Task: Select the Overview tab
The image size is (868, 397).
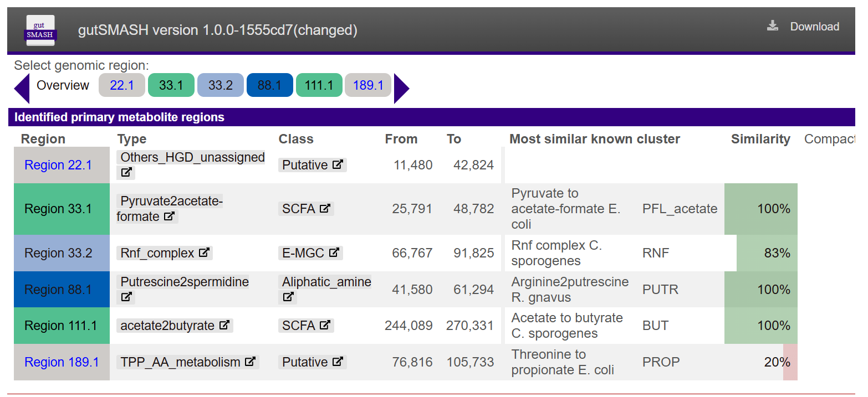Action: [x=63, y=85]
